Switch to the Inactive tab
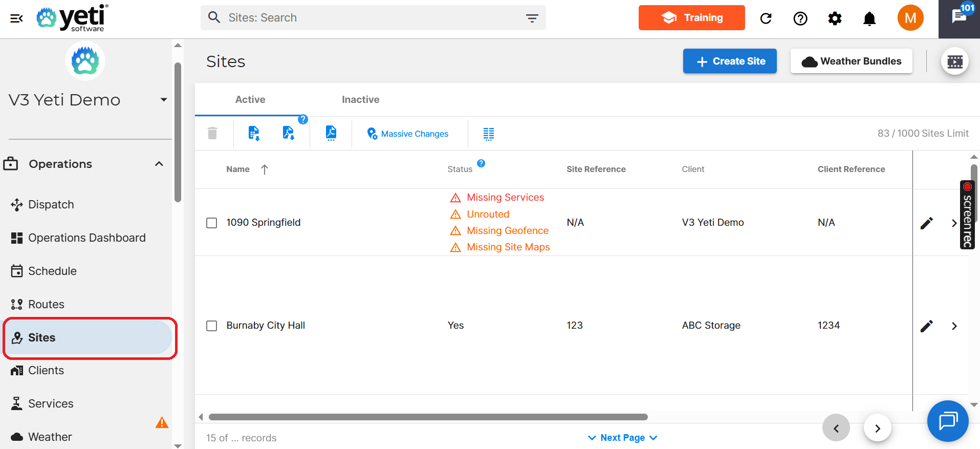 (x=360, y=100)
